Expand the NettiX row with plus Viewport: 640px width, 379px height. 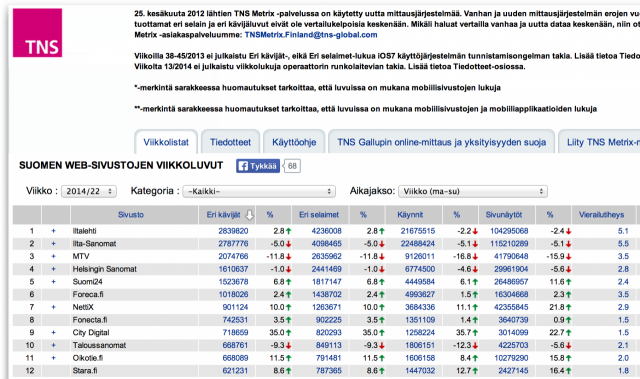tap(53, 307)
